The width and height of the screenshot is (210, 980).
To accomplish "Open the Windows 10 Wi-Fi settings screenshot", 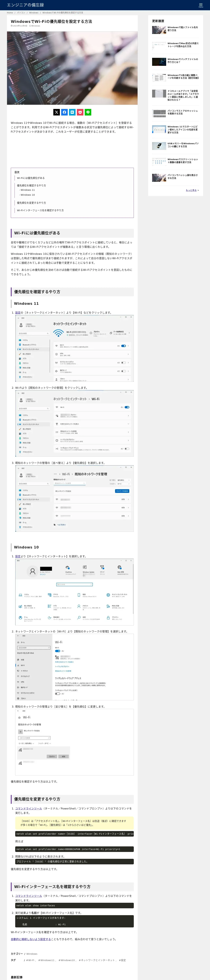I will coord(74,667).
